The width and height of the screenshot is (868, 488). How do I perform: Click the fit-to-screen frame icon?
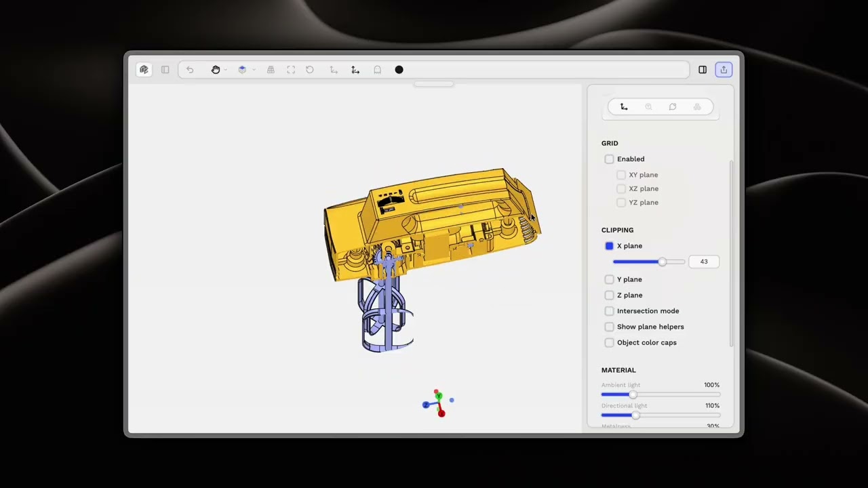click(x=291, y=70)
